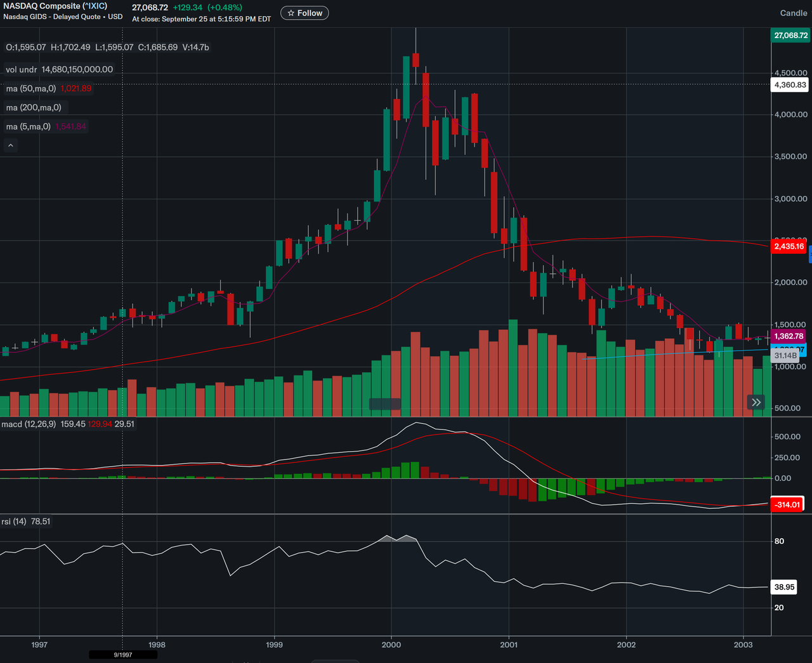Click the 80 level on the RSI axis
812x663 pixels.
(x=779, y=541)
